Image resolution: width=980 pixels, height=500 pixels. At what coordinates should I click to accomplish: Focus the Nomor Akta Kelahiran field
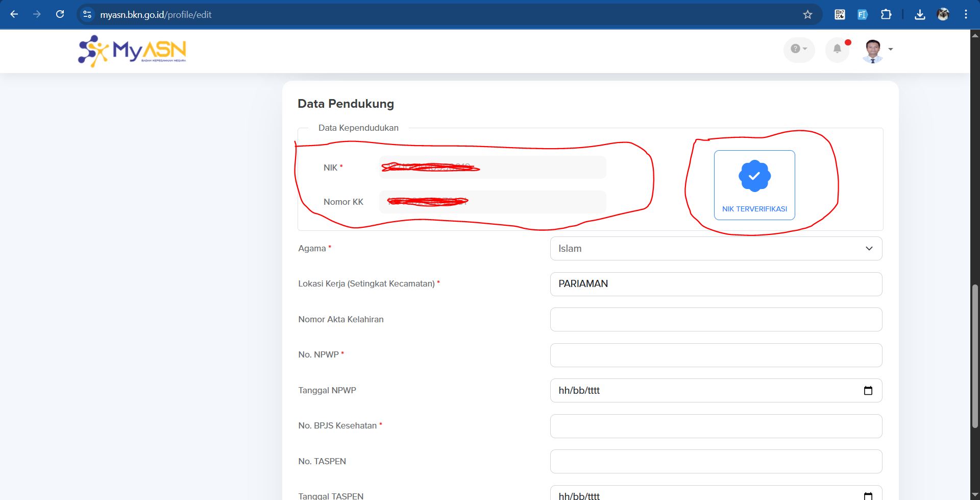click(716, 320)
